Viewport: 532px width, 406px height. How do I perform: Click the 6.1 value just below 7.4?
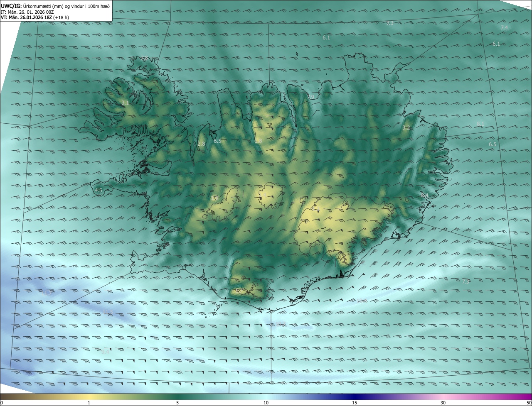pos(496,44)
